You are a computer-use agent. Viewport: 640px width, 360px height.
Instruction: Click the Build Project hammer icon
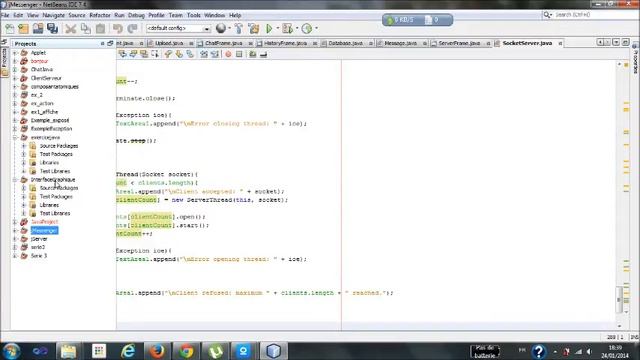[x=239, y=28]
